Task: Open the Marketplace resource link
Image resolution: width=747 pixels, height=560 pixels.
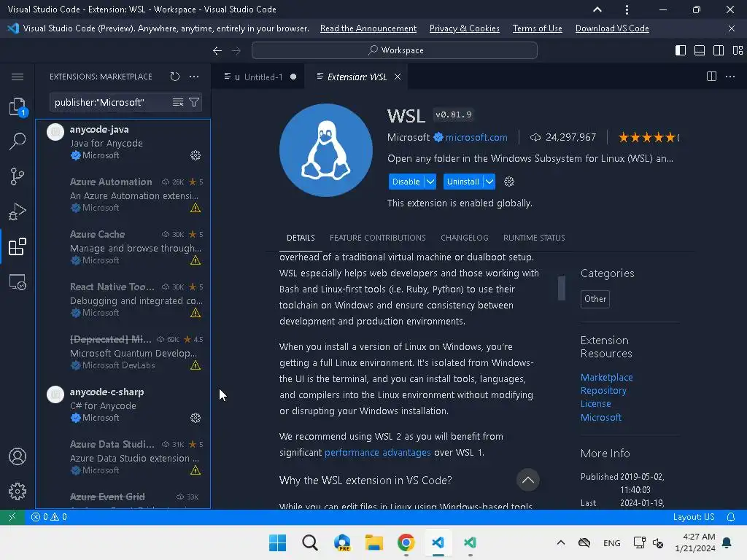Action: [x=606, y=377]
